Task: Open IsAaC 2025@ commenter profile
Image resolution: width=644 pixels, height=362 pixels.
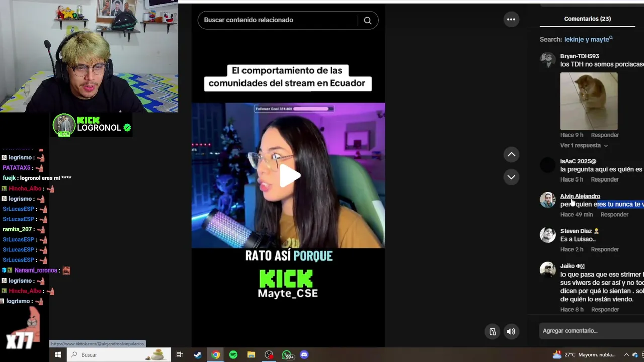Action: click(x=578, y=161)
